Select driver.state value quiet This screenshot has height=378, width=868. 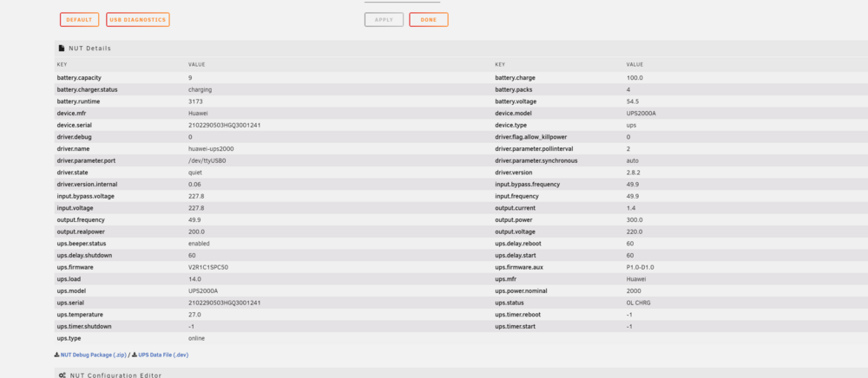click(x=195, y=173)
